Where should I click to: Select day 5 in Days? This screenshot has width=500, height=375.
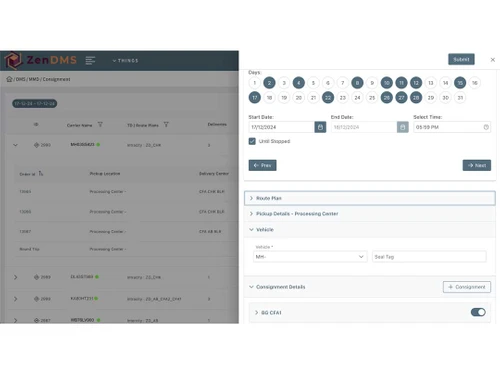(x=313, y=83)
